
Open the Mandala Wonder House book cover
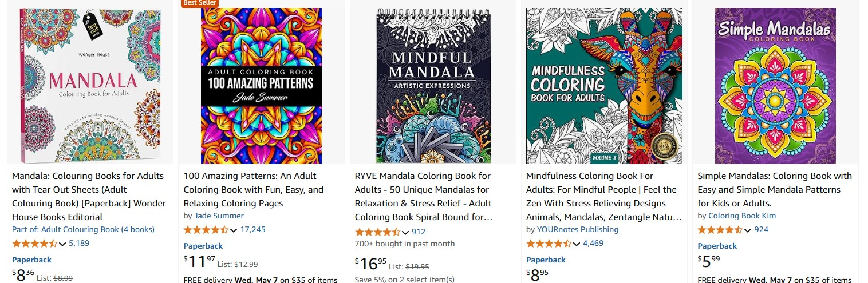click(x=90, y=86)
